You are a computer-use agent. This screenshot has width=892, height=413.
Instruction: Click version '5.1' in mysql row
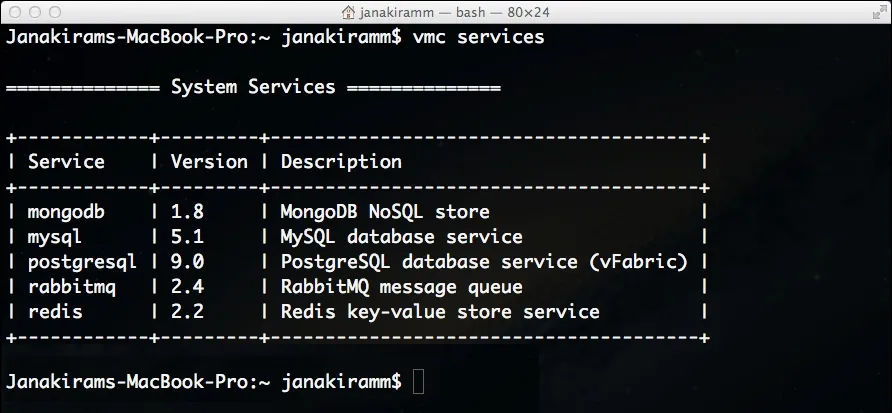[x=187, y=237]
